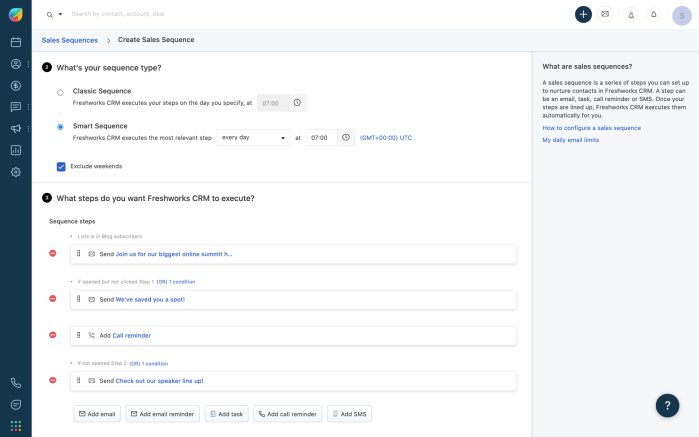This screenshot has height=437, width=699.
Task: Expand the search filter dropdown arrow
Action: click(60, 14)
